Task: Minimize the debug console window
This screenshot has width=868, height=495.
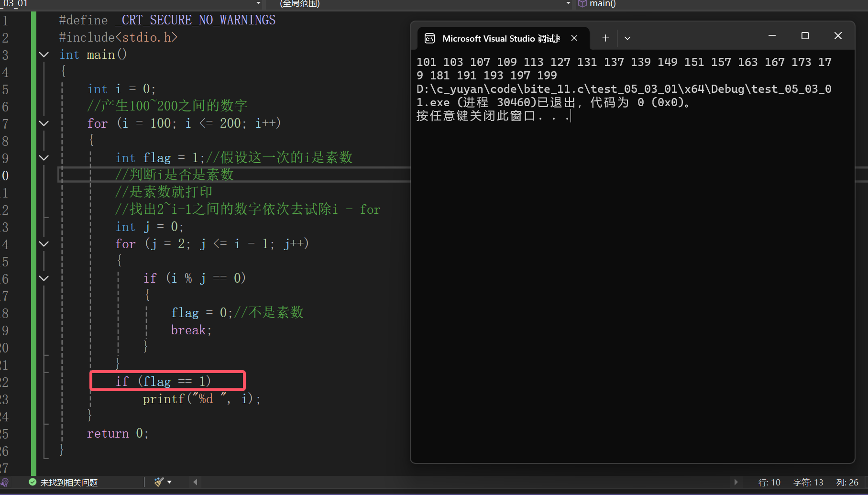Action: point(772,36)
